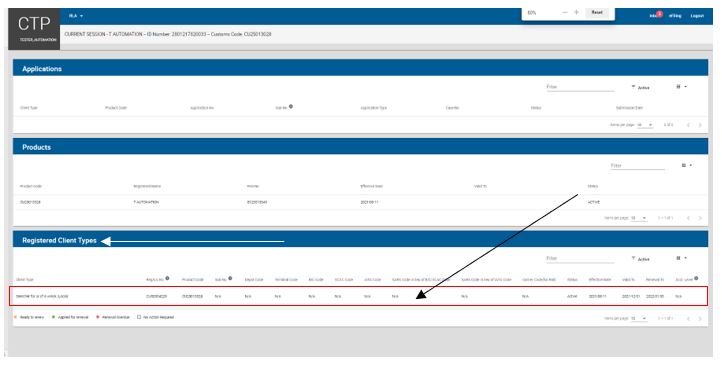This screenshot has width=722, height=366.
Task: Click the Products Filter input field
Action: (637, 166)
